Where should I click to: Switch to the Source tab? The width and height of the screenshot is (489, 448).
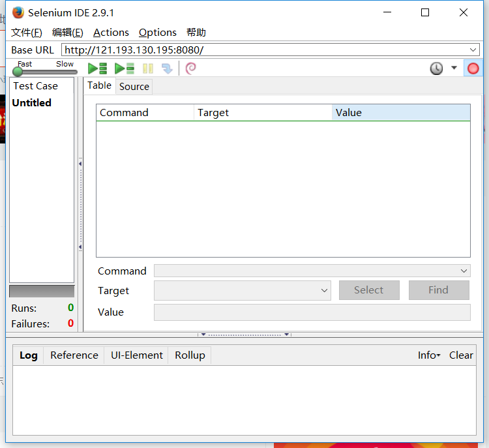pyautogui.click(x=134, y=87)
